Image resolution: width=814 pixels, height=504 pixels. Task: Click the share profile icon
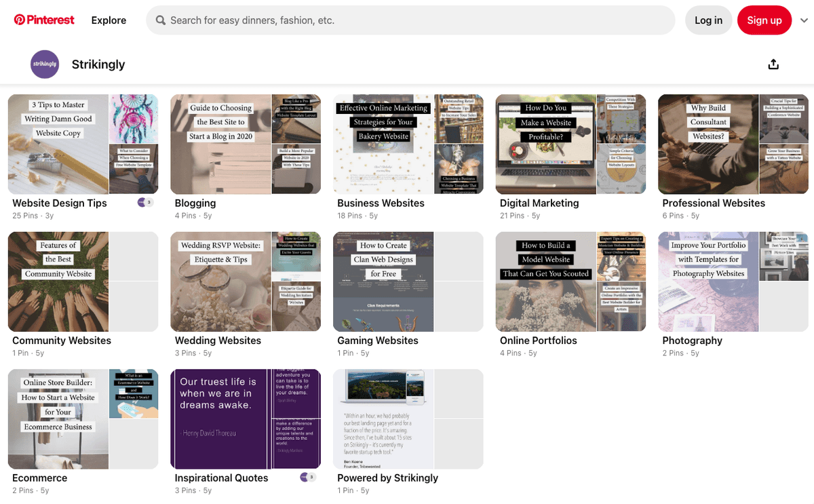coord(773,64)
